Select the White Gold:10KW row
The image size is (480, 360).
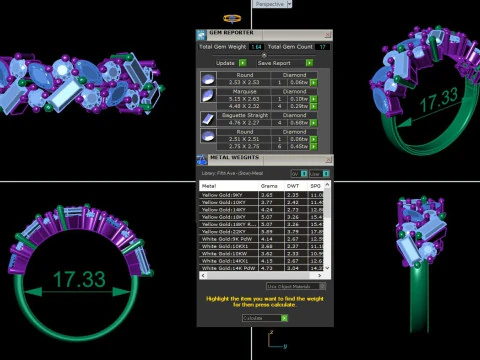tap(262, 254)
